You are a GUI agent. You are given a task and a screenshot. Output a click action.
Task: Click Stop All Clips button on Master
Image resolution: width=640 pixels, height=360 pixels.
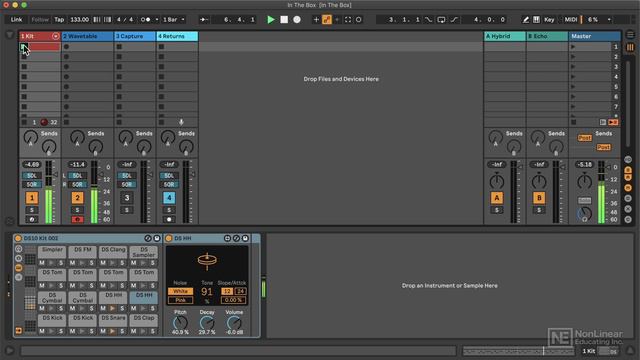click(574, 122)
